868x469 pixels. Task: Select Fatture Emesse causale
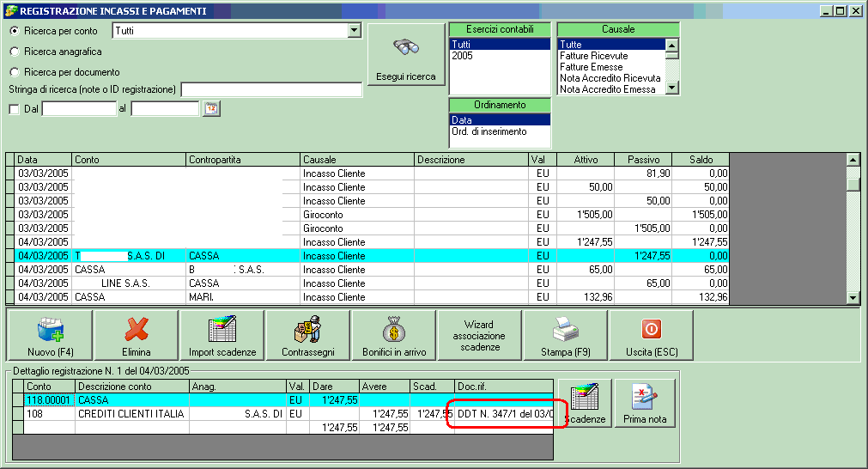point(611,66)
